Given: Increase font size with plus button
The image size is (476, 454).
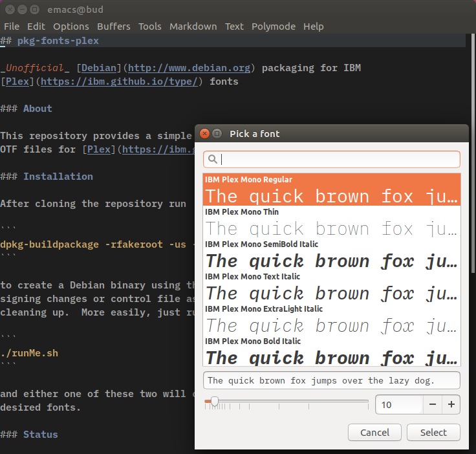Looking at the screenshot, I should coord(451,405).
